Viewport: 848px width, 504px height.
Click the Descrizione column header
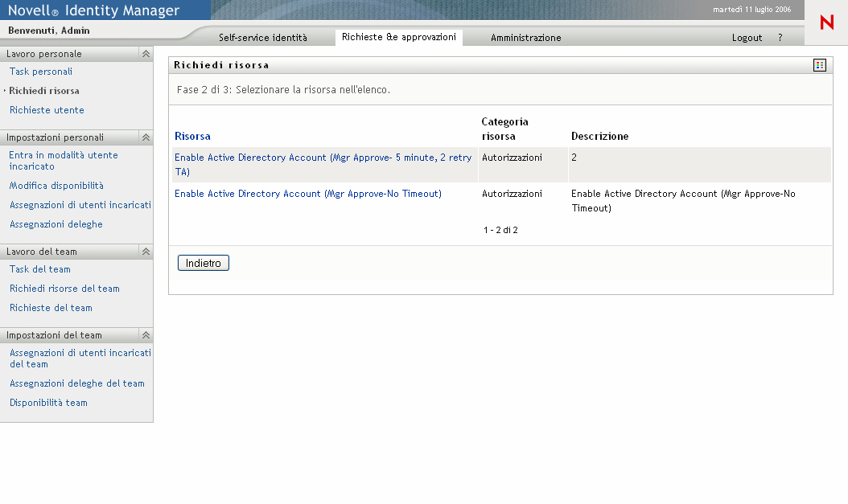point(599,137)
